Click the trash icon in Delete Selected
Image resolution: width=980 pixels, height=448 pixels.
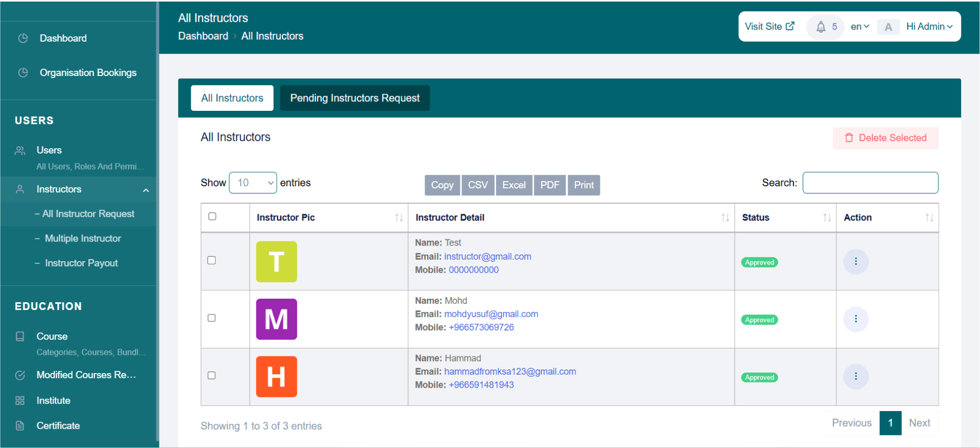tap(849, 138)
